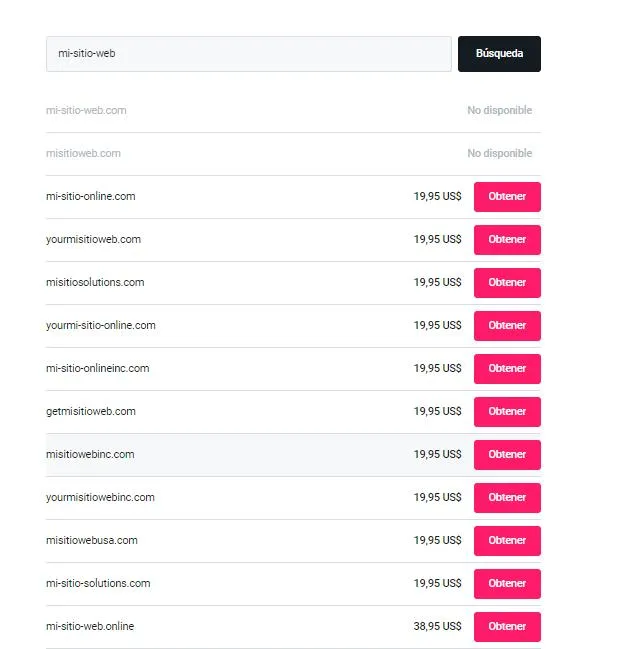The image size is (630, 649).
Task: Get the misitiowebusa.com domain
Action: pos(507,541)
